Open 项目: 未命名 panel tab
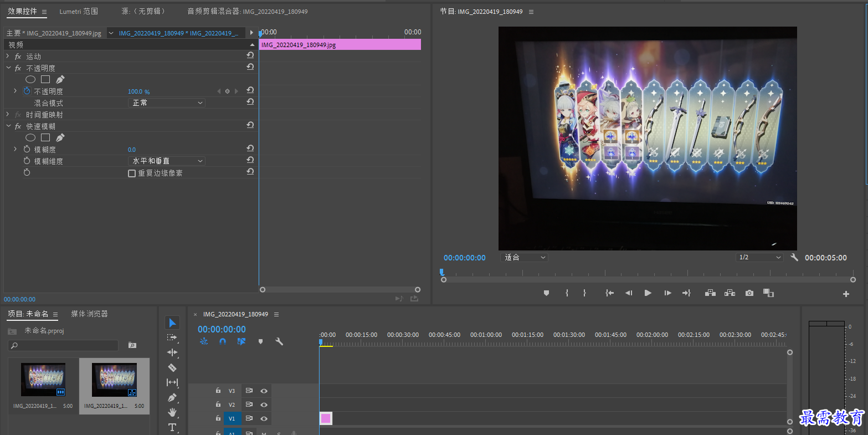Screen dimensions: 868x435 [x=28, y=314]
